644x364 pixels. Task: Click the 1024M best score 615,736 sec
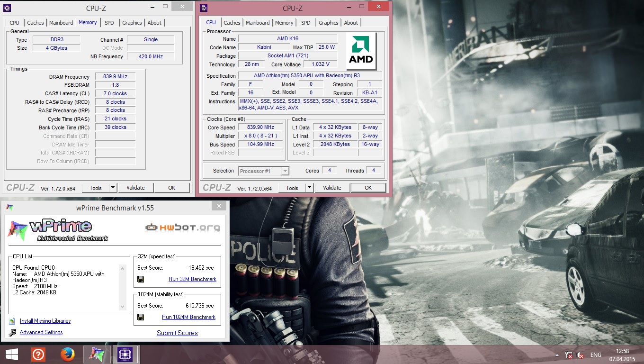[x=199, y=306]
